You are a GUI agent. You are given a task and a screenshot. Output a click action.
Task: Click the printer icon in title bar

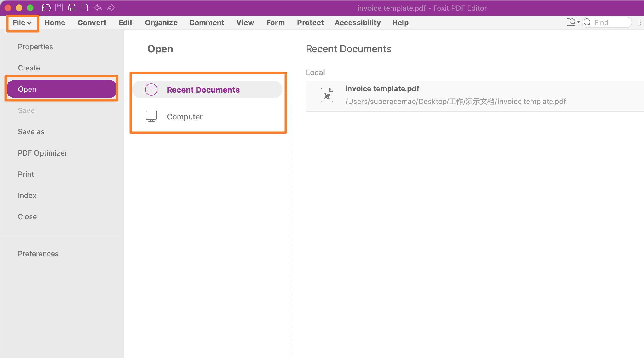[x=72, y=8]
